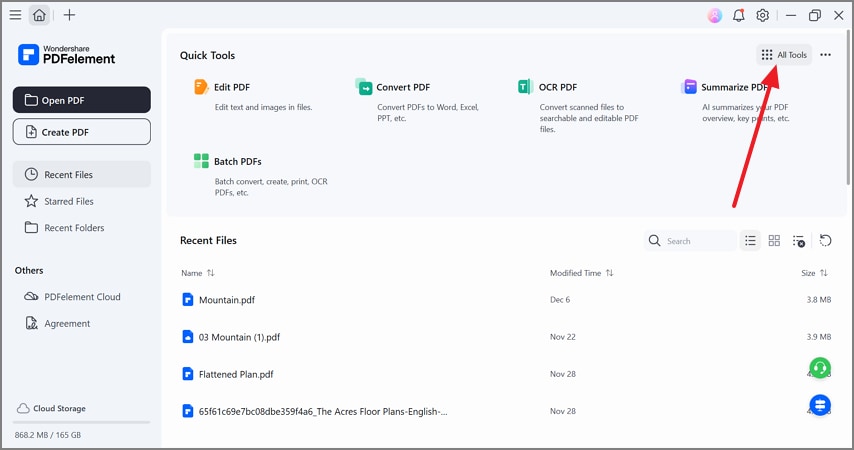Viewport: 854px width, 450px height.
Task: Click the Open PDF button
Action: (82, 100)
